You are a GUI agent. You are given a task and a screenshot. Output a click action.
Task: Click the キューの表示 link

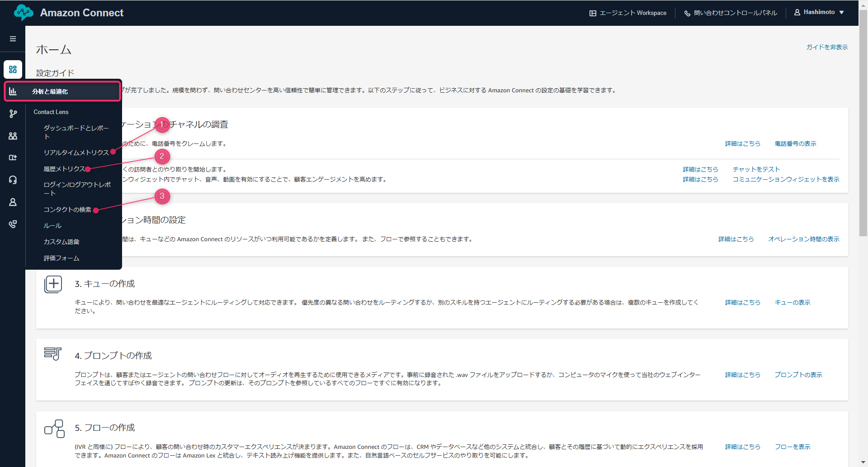(x=792, y=302)
